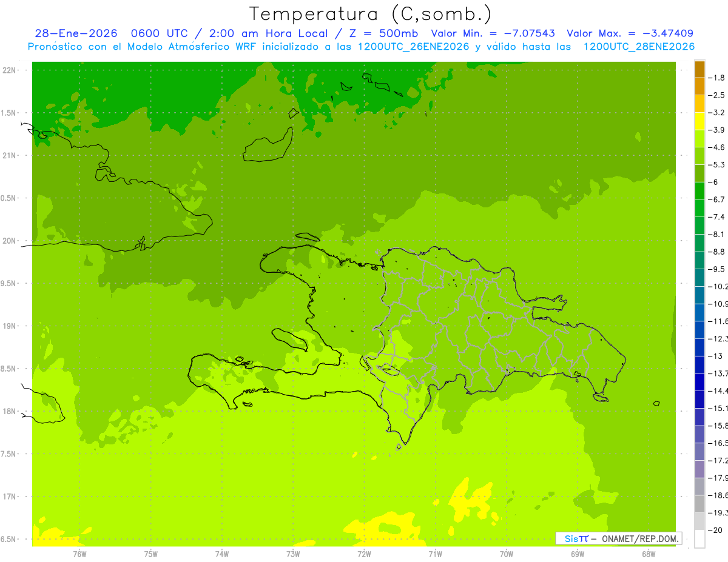Click the 22N latitude axis label
The height and width of the screenshot is (562, 728).
pyautogui.click(x=10, y=70)
